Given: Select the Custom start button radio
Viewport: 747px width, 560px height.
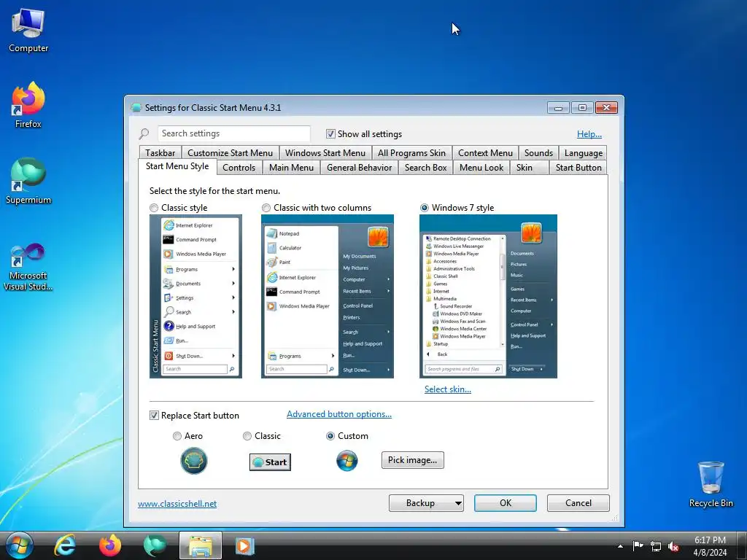Looking at the screenshot, I should pos(330,436).
